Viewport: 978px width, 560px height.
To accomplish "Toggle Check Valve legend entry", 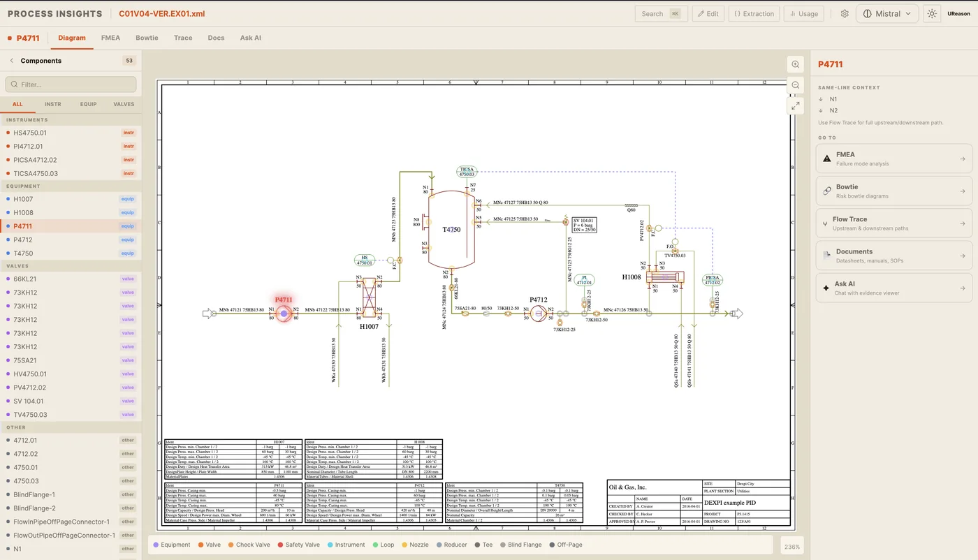I will point(249,545).
